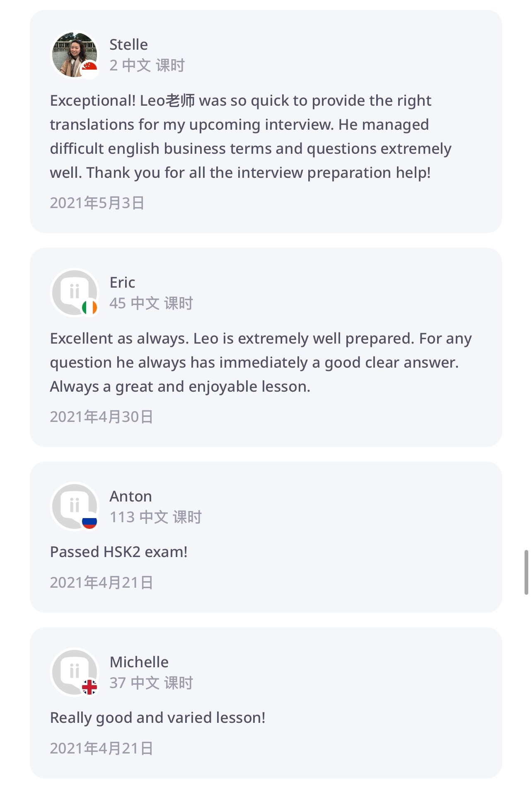This screenshot has height=785, width=532.
Task: Open reviewer name Stelle
Action: click(x=128, y=44)
